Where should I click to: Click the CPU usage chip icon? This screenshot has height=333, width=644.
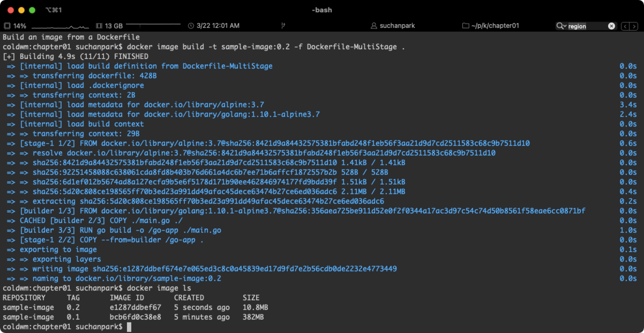(7, 26)
